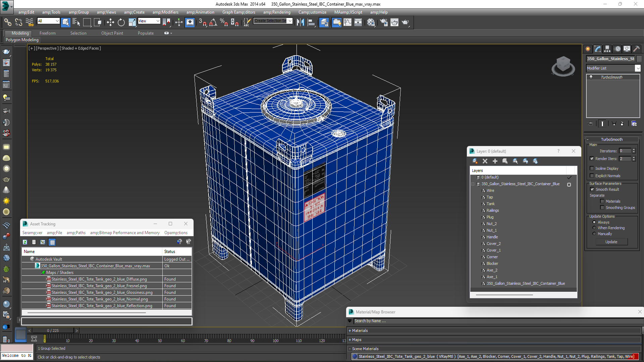The width and height of the screenshot is (644, 362).
Task: Click the Perspective viewport label
Action: click(x=47, y=48)
